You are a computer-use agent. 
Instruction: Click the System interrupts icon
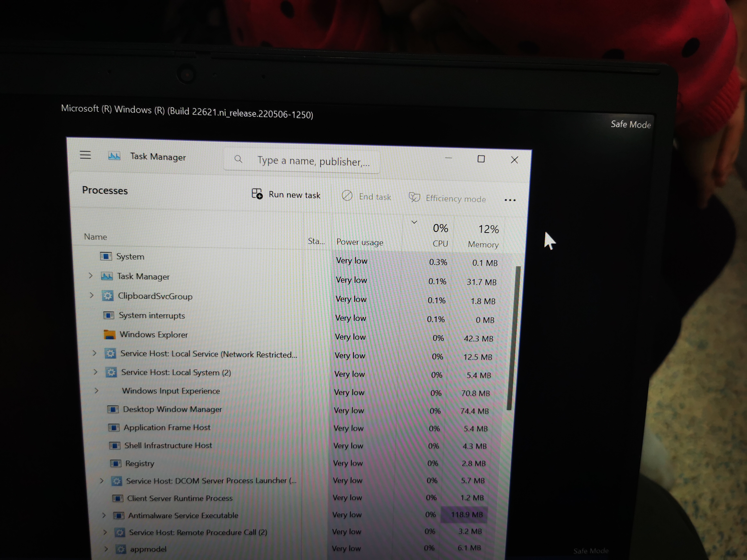click(108, 315)
